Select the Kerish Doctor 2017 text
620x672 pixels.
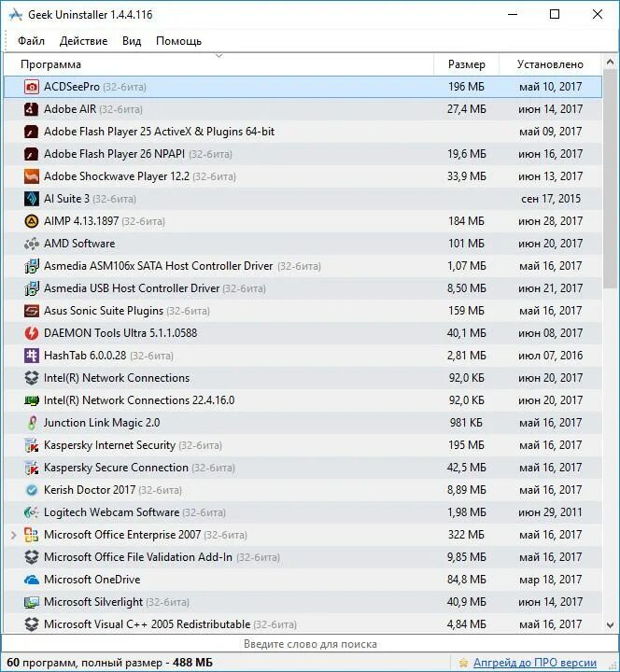coord(90,490)
